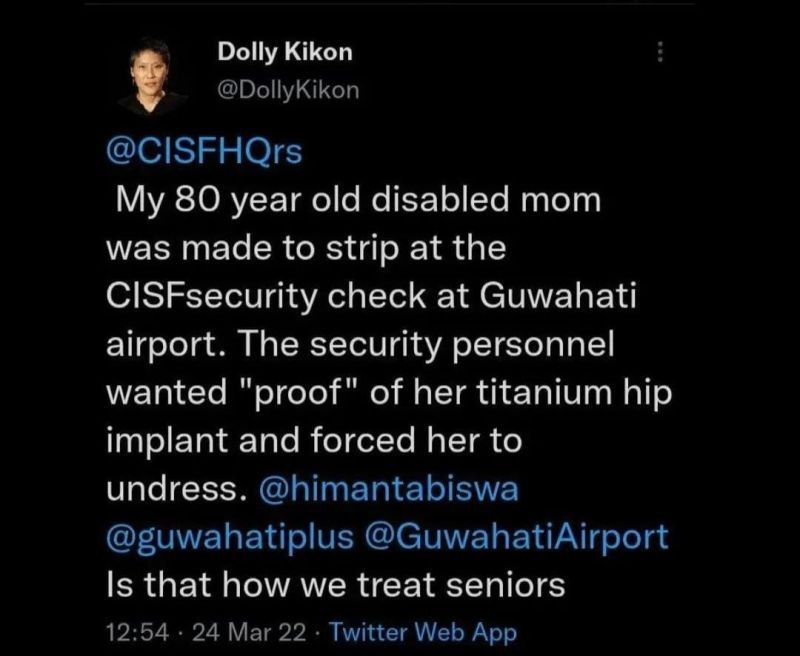Click Dolly Kikon's profile avatar
Viewport: 800px width, 656px height.
154,76
